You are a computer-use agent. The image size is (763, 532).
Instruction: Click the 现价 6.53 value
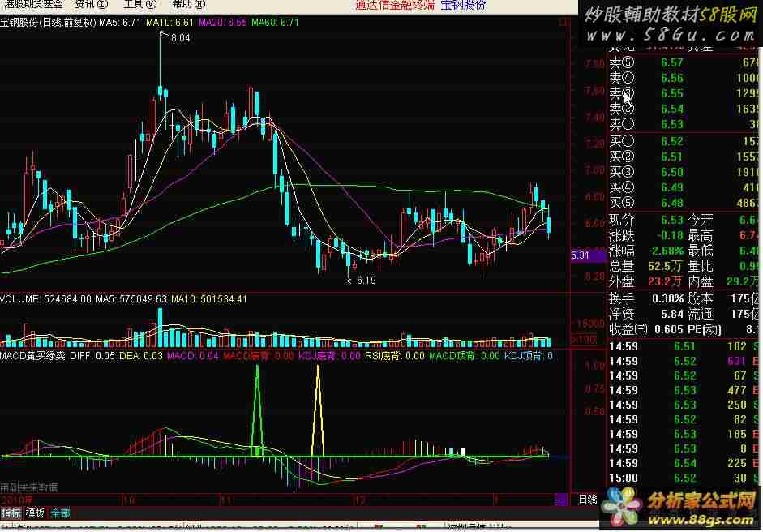click(672, 220)
